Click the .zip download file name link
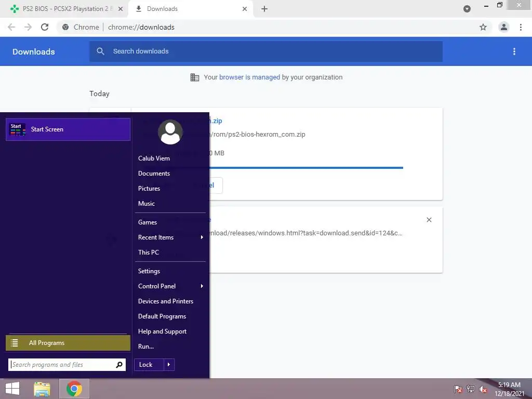Screen dimensions: 532x399 tap(216, 121)
